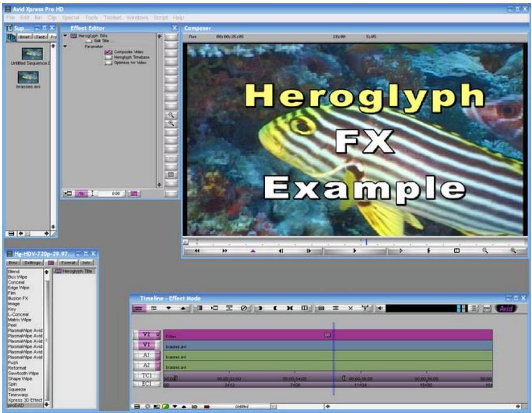The image size is (532, 413).
Task: Select the brasses.avi clip thumbnail in bin
Action: click(x=28, y=77)
